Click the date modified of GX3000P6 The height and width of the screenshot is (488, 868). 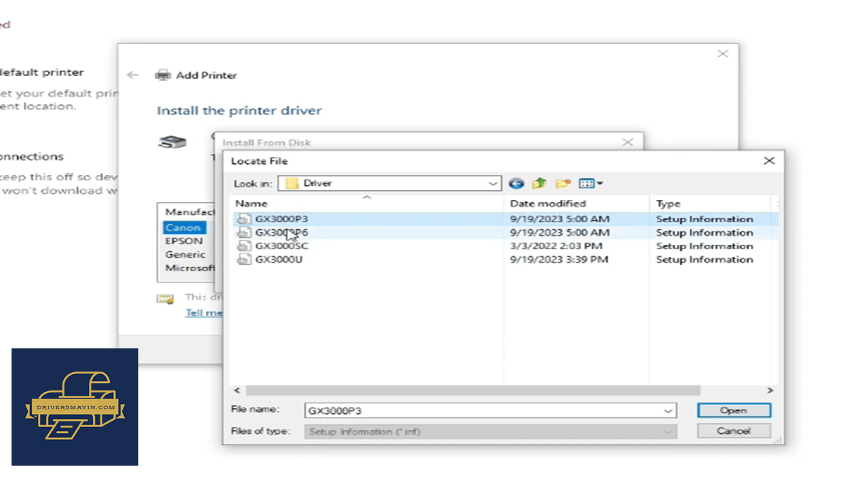click(x=559, y=232)
